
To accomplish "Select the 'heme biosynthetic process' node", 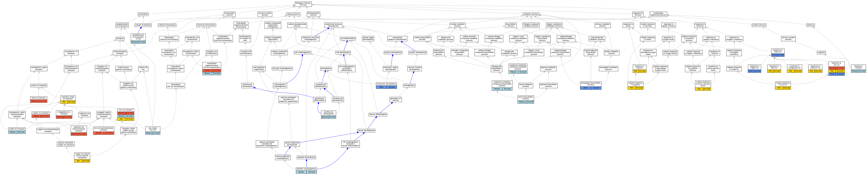I will [x=526, y=99].
